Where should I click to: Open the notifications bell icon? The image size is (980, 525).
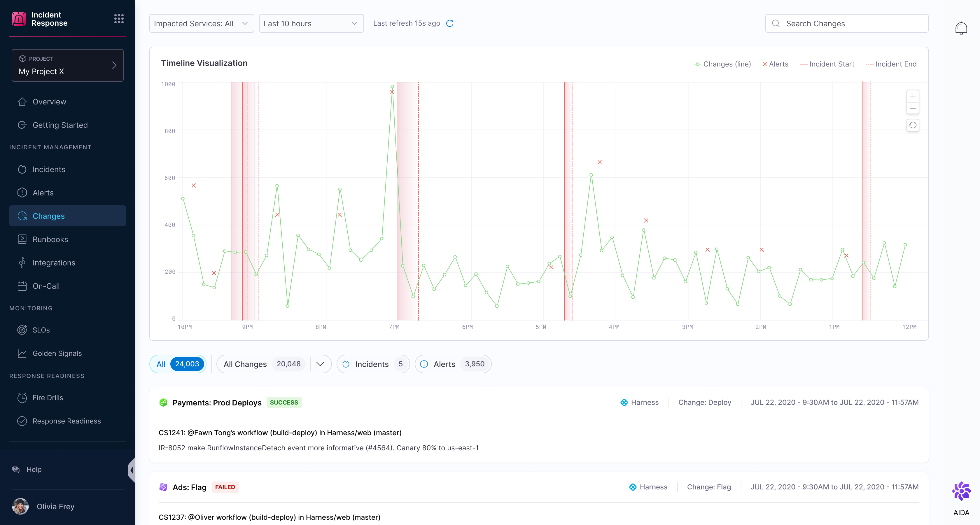pos(961,28)
